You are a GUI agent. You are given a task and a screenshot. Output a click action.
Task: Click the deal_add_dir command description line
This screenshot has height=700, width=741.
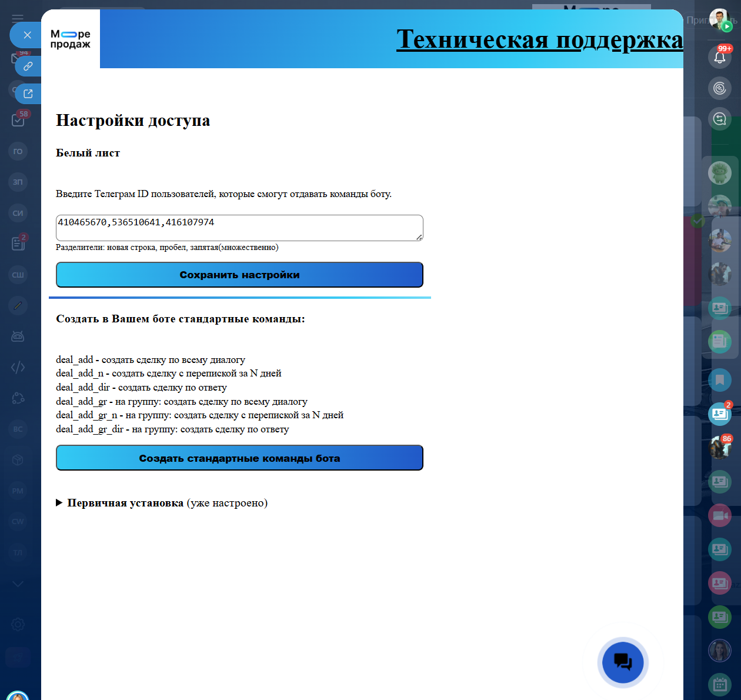pos(141,388)
